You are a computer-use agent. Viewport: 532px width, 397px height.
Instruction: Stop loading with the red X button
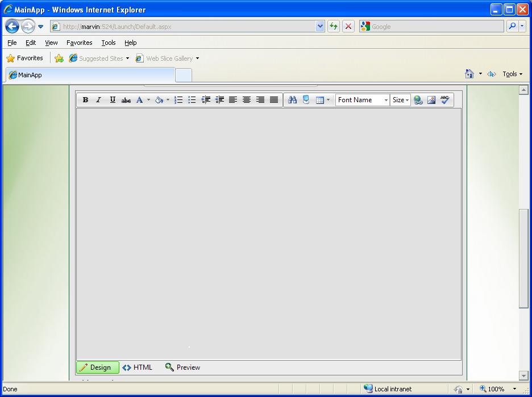pyautogui.click(x=348, y=27)
